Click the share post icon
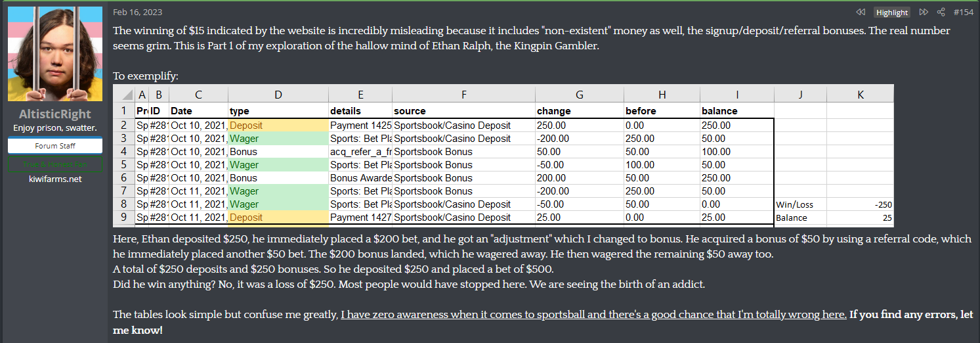The width and height of the screenshot is (980, 343). click(941, 12)
